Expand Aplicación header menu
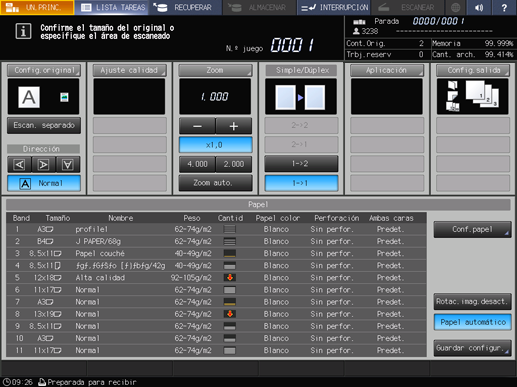This screenshot has width=517, height=387. click(387, 70)
